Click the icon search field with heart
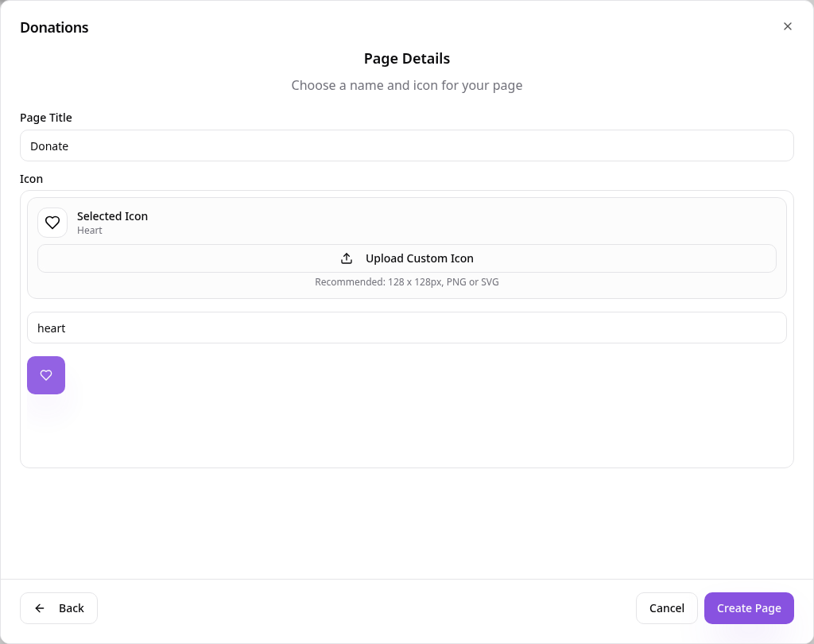 pos(407,328)
